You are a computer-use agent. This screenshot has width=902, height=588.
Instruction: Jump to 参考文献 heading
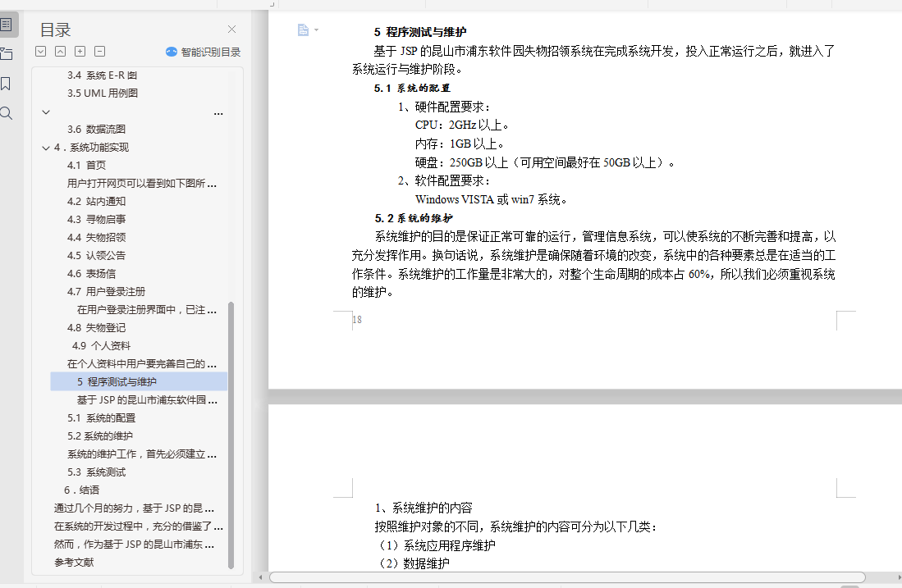[x=74, y=563]
